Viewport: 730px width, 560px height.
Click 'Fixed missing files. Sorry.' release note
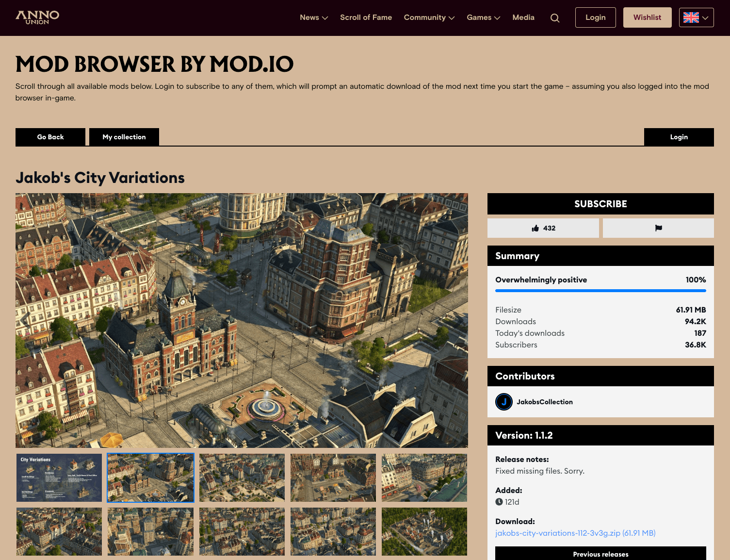(540, 471)
